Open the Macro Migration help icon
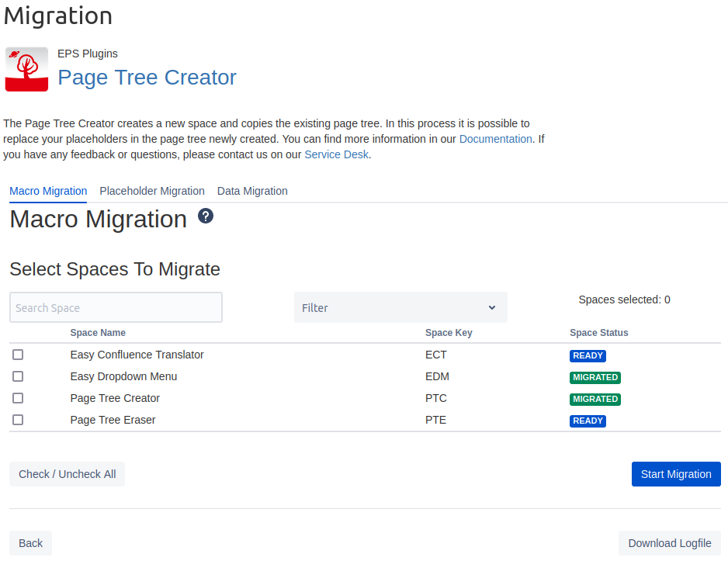Screen dimensions: 728x561 coord(206,216)
